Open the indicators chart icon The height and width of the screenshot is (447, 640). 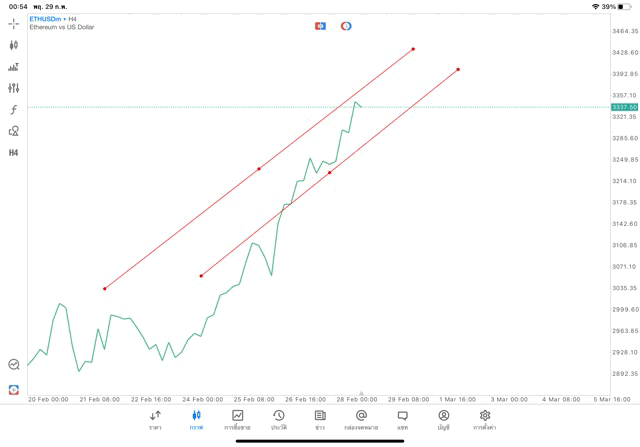click(14, 67)
